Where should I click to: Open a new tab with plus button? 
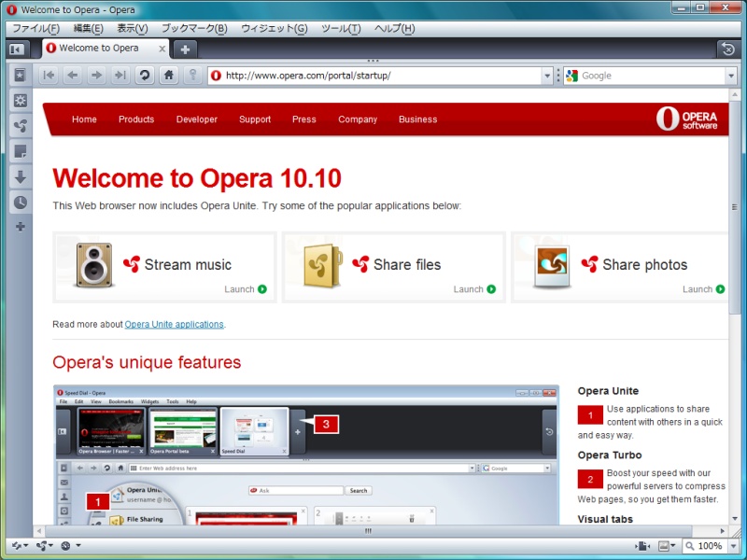click(x=185, y=49)
